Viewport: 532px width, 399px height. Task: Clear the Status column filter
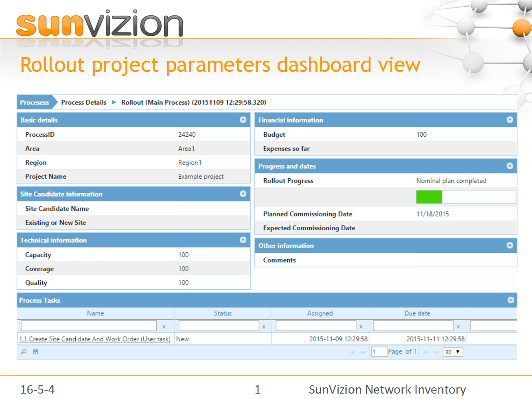pos(264,327)
